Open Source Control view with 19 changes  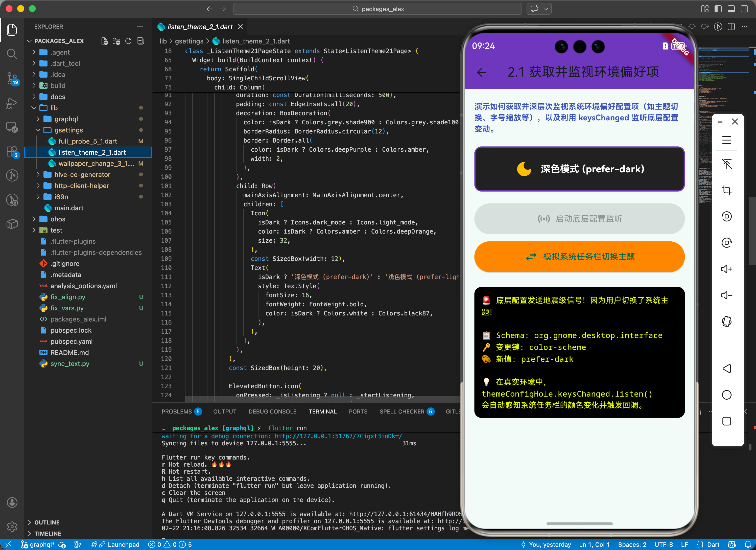[12, 78]
